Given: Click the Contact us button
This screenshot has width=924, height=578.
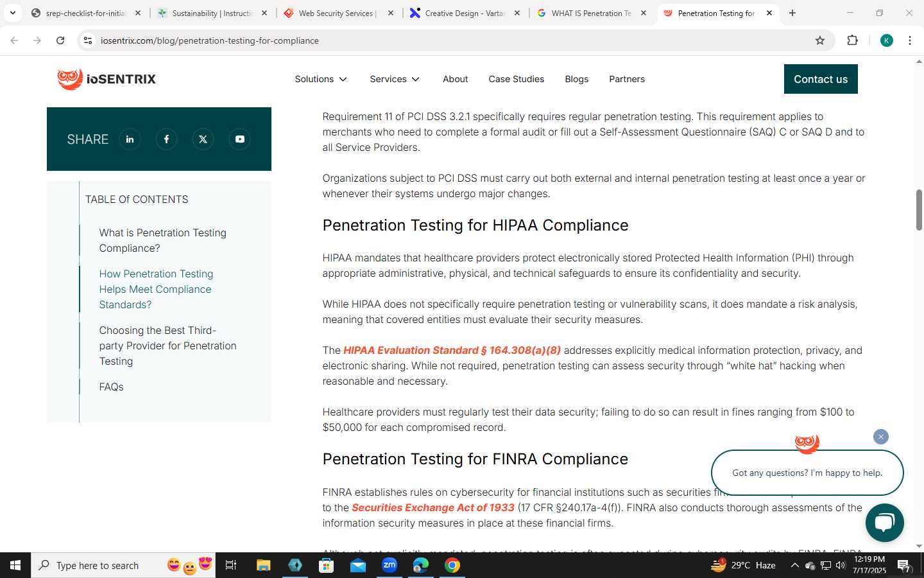Looking at the screenshot, I should tap(821, 79).
